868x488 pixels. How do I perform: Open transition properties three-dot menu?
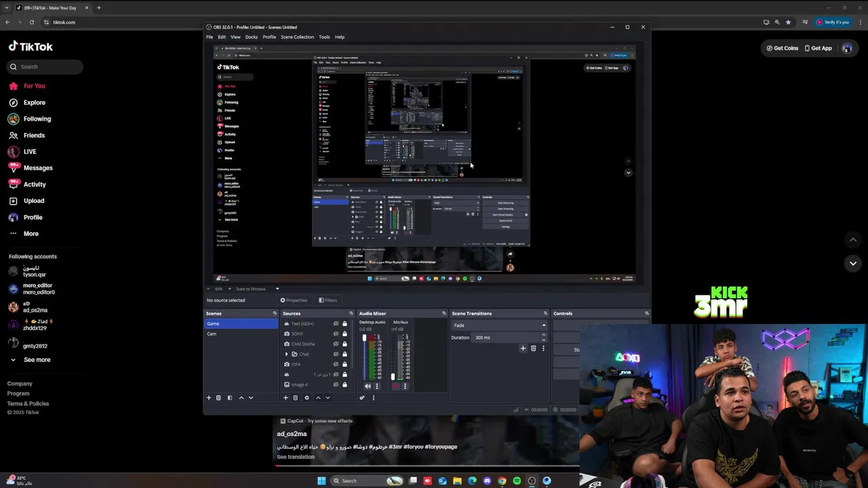pos(543,348)
